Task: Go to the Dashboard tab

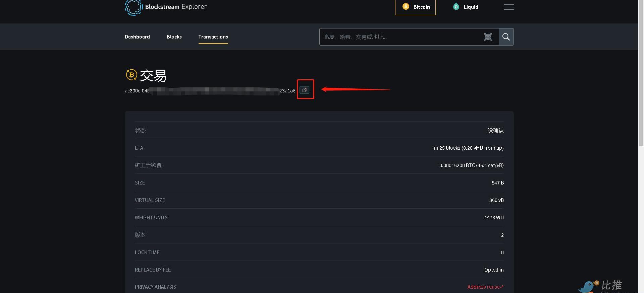Action: pos(137,37)
